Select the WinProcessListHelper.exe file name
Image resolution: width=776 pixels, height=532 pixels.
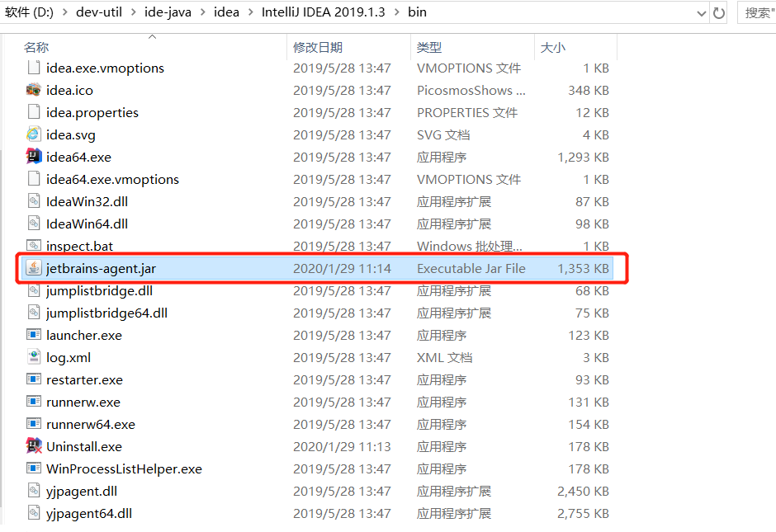[124, 468]
